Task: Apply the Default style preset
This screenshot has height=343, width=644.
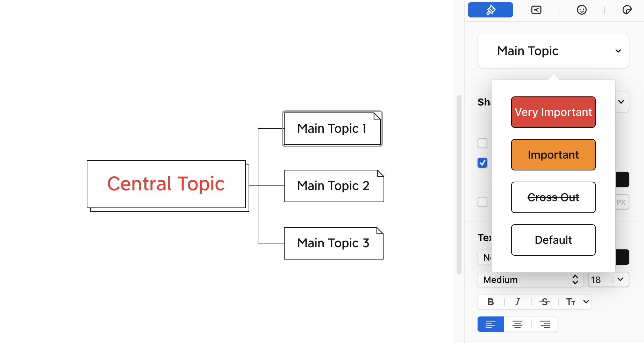Action: click(553, 240)
